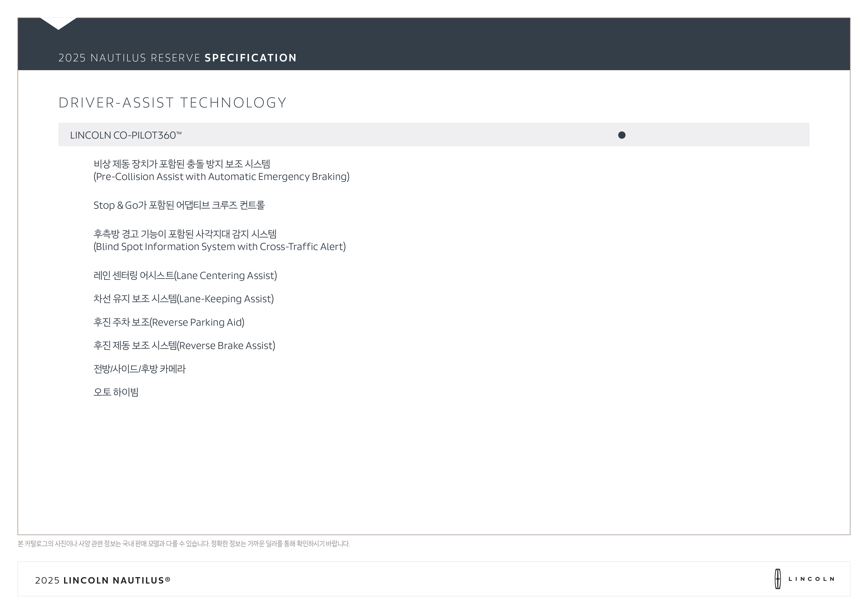Click the 2025 Nautilus Reserve Specification title

[177, 58]
